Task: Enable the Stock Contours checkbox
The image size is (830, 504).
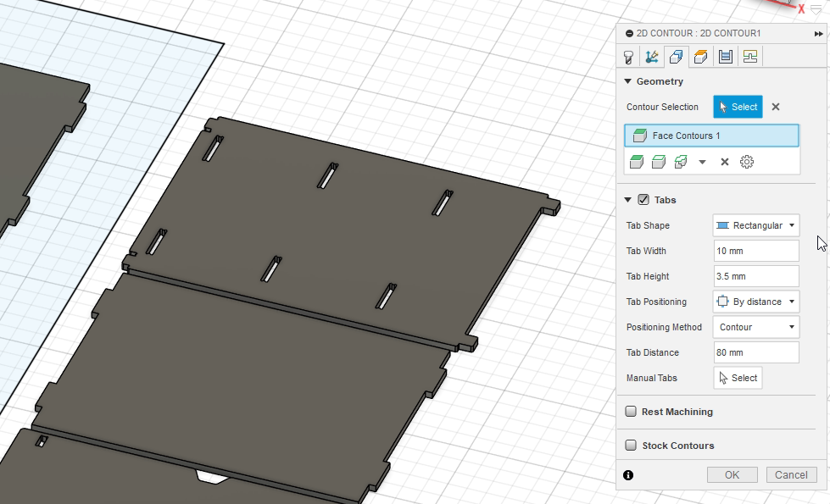Action: pyautogui.click(x=631, y=446)
